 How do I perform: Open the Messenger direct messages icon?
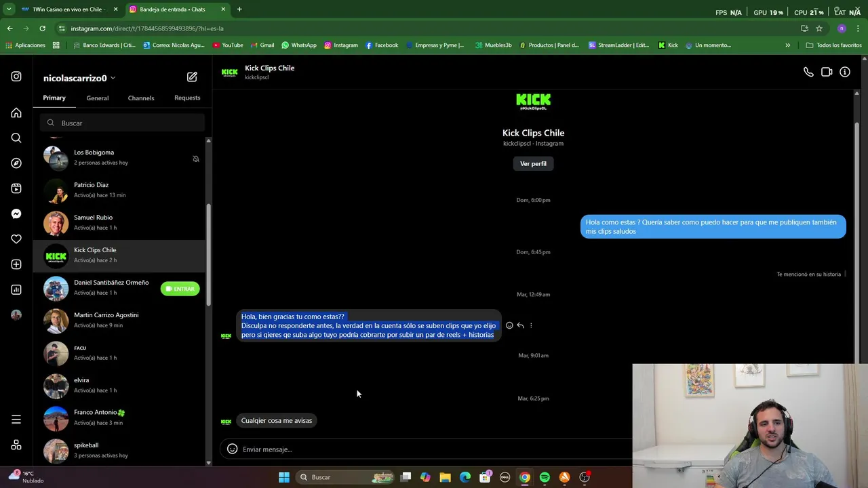point(16,214)
